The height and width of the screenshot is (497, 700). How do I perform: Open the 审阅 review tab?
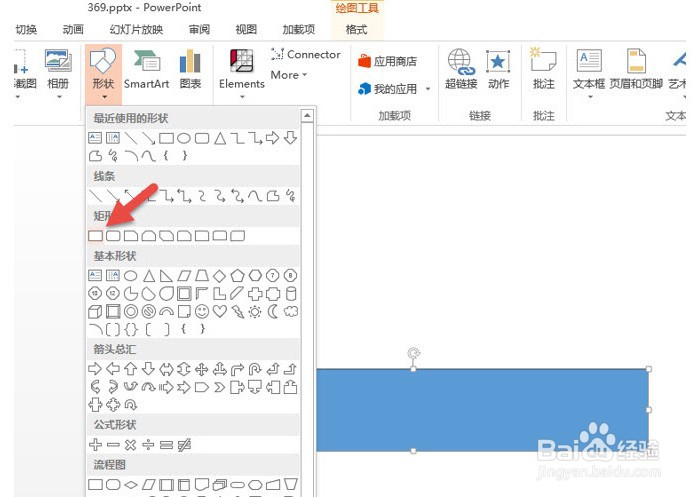[x=199, y=29]
